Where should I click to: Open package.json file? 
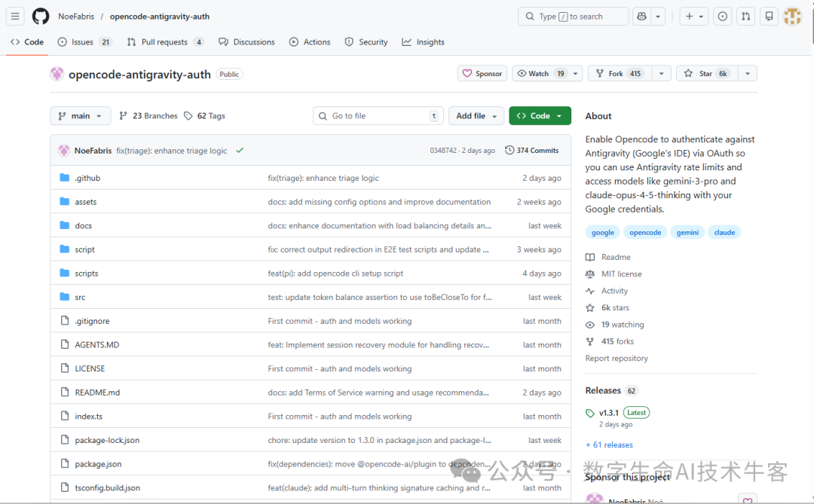[x=98, y=464]
